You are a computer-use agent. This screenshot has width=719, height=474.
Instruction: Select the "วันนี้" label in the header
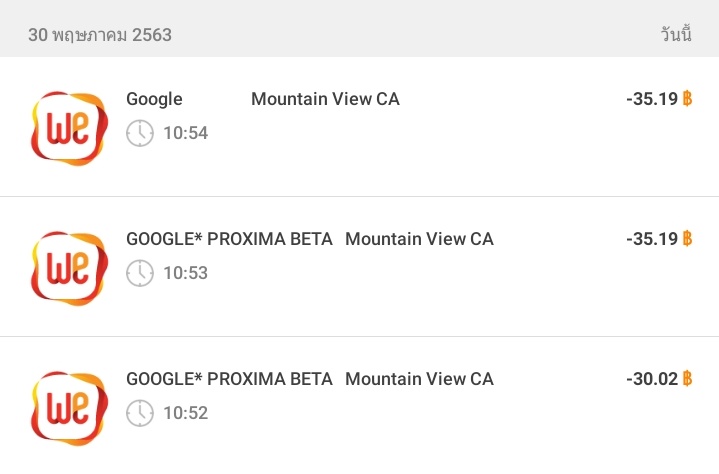[676, 35]
